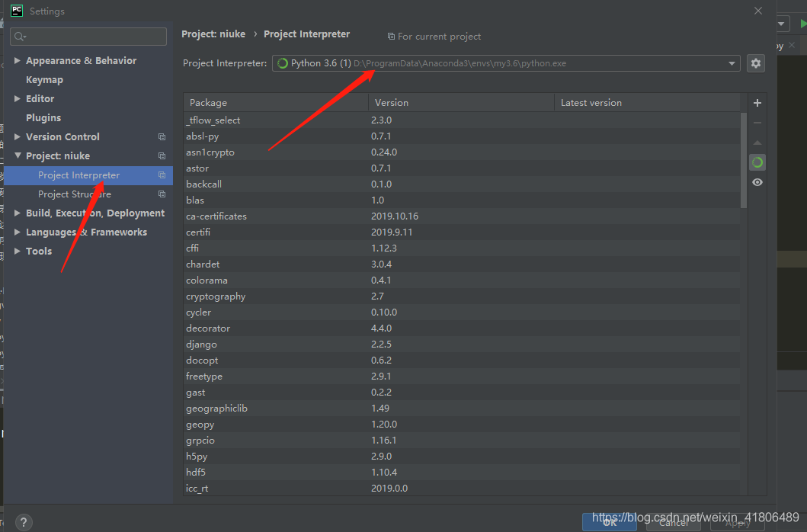
Task: Open the Project Interpreter dropdown
Action: [506, 63]
